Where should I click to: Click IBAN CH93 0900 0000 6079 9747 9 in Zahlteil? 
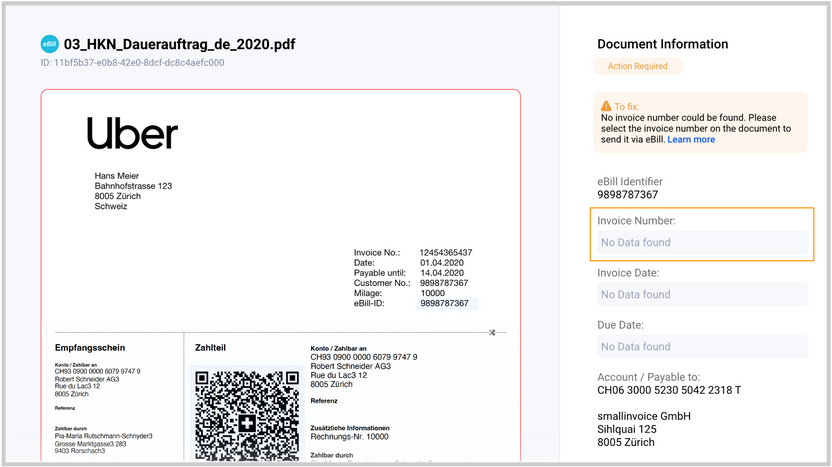coord(363,357)
